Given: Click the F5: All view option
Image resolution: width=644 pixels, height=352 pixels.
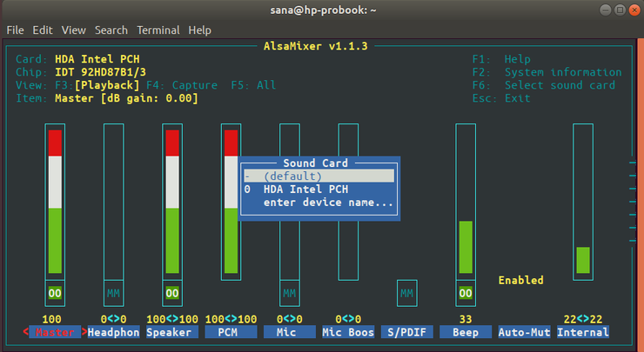Looking at the screenshot, I should tap(253, 85).
